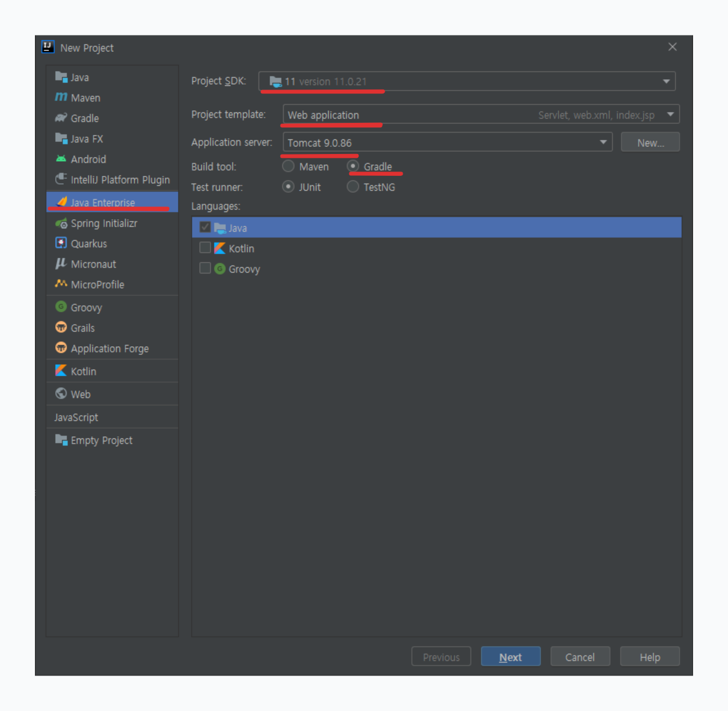
Task: Select Micronaut project type label
Action: 93,264
